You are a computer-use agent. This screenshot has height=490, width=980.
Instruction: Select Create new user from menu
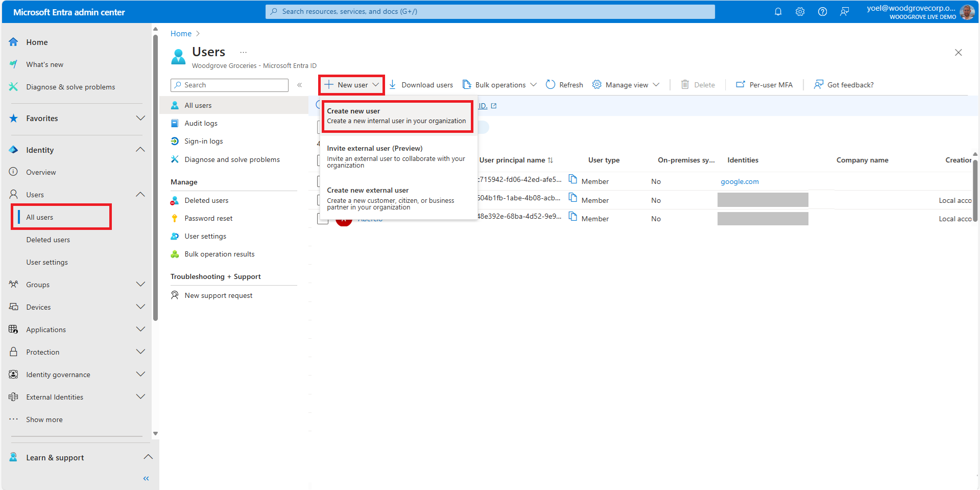pyautogui.click(x=396, y=116)
